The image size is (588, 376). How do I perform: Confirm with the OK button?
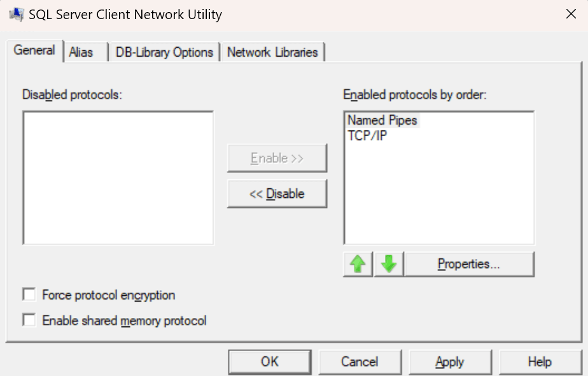pos(270,362)
